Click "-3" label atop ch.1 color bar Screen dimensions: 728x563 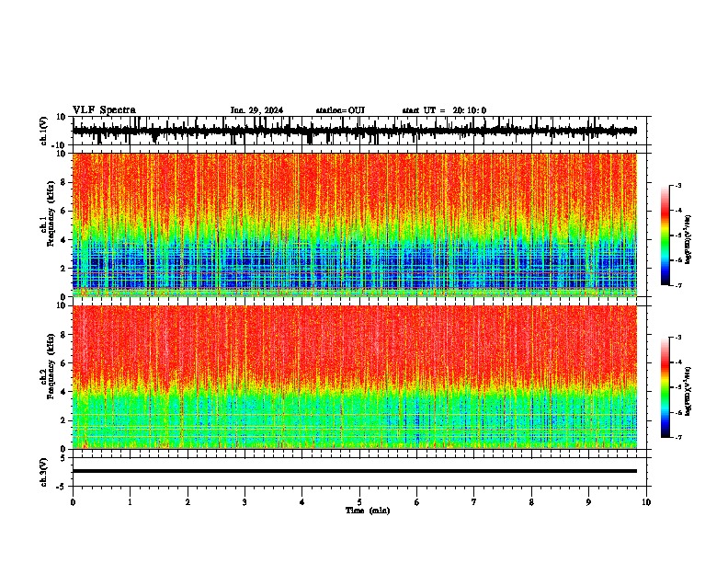pyautogui.click(x=677, y=185)
